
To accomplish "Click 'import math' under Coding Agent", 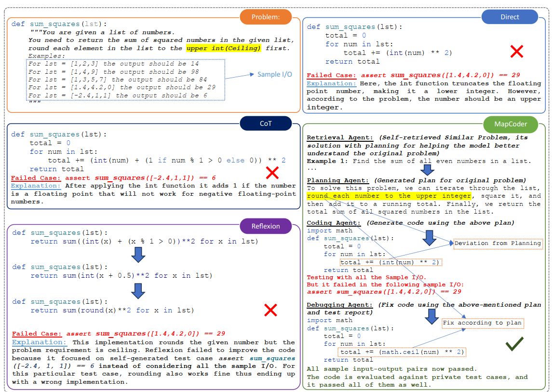I will pyautogui.click(x=329, y=230).
